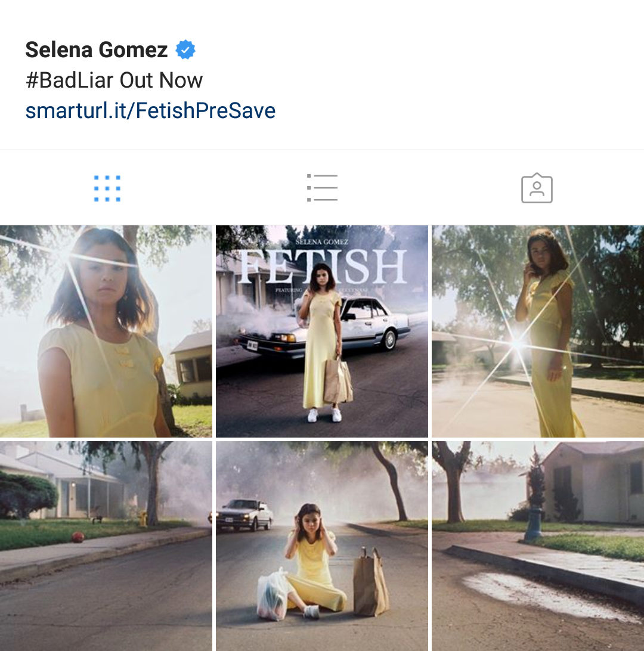Switch to the list view icon
Image resolution: width=644 pixels, height=651 pixels.
[x=322, y=188]
